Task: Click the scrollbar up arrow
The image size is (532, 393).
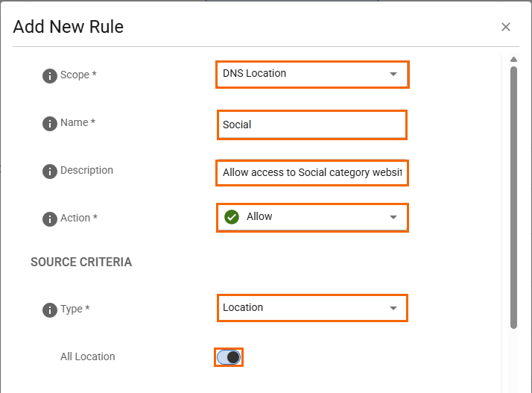Action: [513, 60]
